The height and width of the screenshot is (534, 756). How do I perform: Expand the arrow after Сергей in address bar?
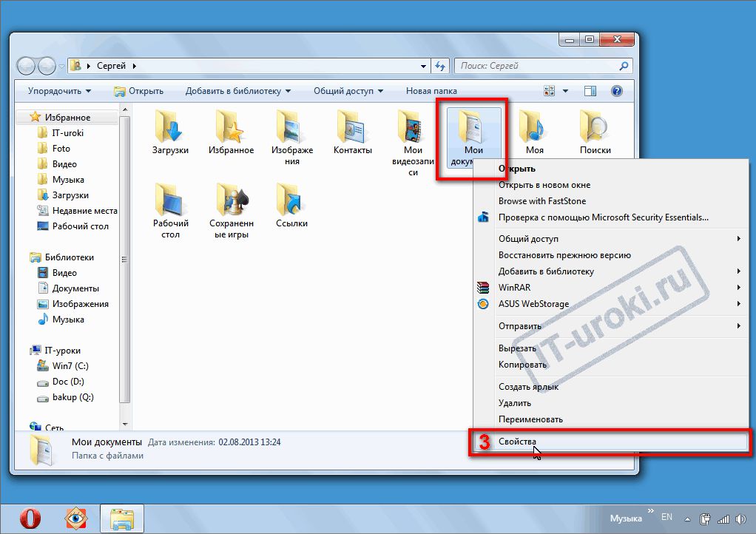[x=134, y=66]
